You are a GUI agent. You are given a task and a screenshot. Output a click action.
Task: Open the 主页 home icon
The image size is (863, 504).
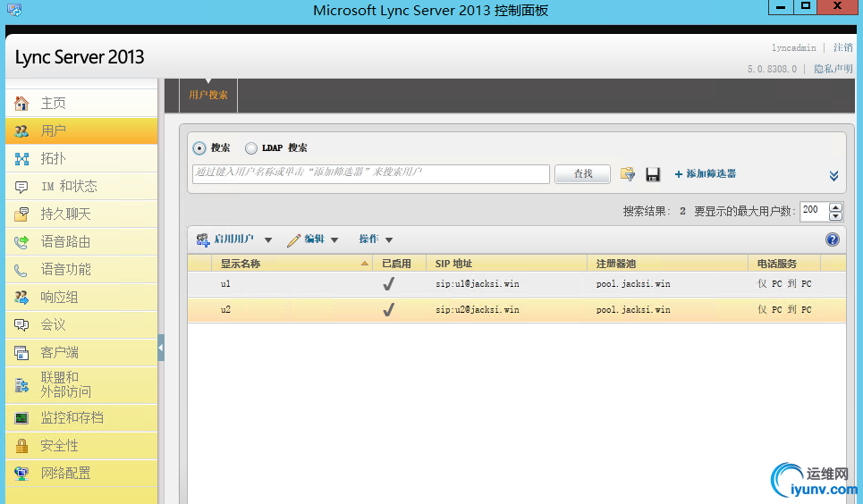[21, 103]
